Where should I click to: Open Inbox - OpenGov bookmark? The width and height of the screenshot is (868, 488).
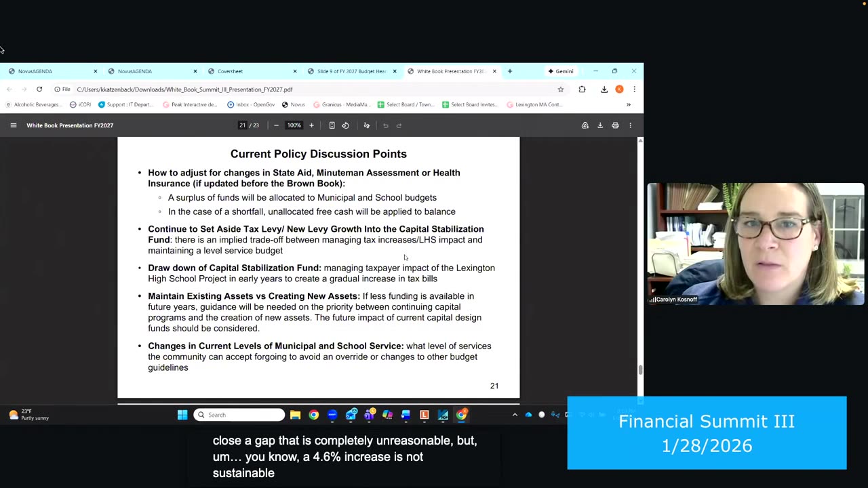[x=251, y=104]
